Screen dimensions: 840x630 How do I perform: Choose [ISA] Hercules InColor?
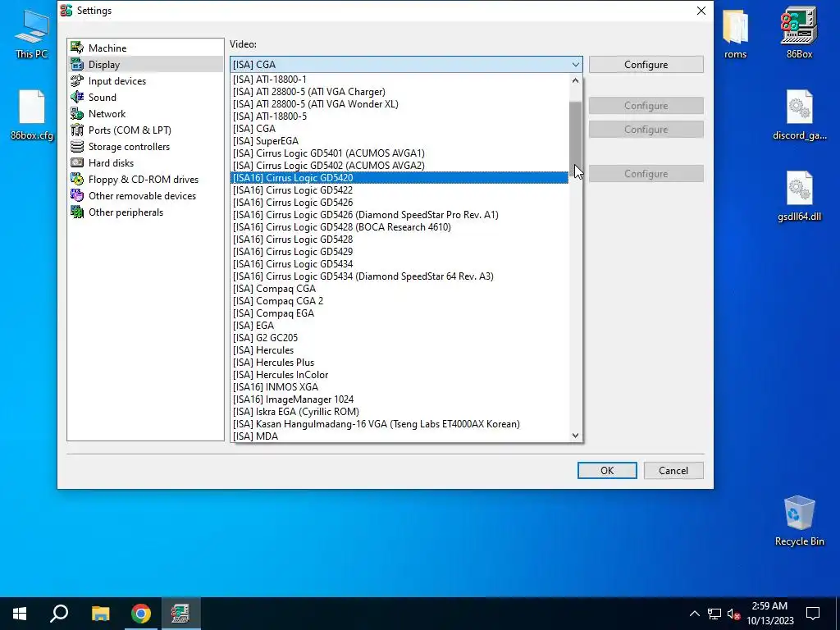pos(399,375)
